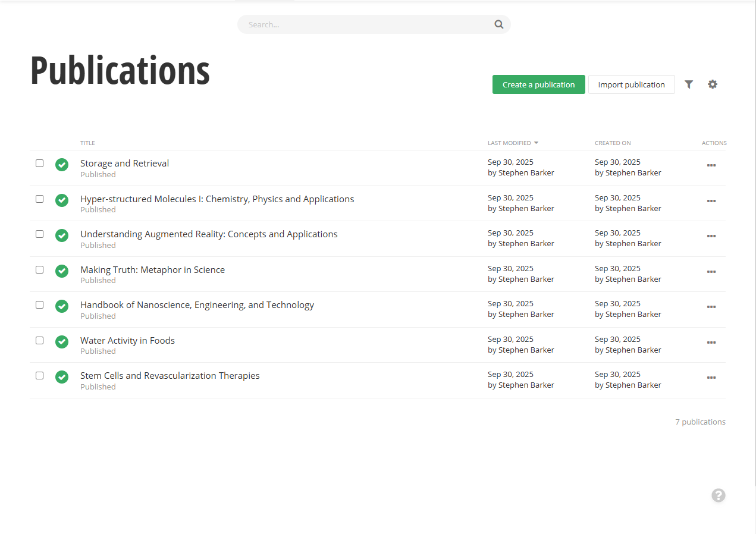Click the CREATED ON column header

coord(613,143)
